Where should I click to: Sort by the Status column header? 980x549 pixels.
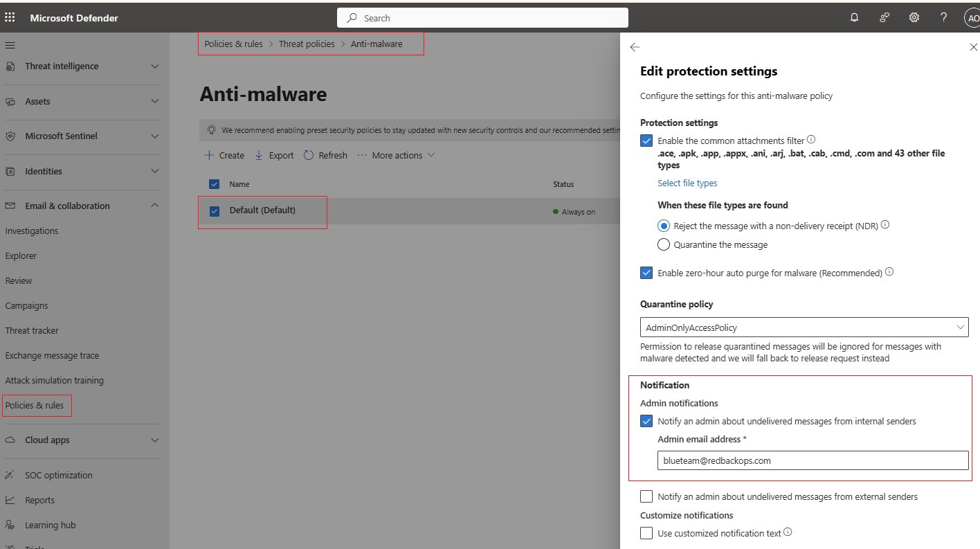563,184
